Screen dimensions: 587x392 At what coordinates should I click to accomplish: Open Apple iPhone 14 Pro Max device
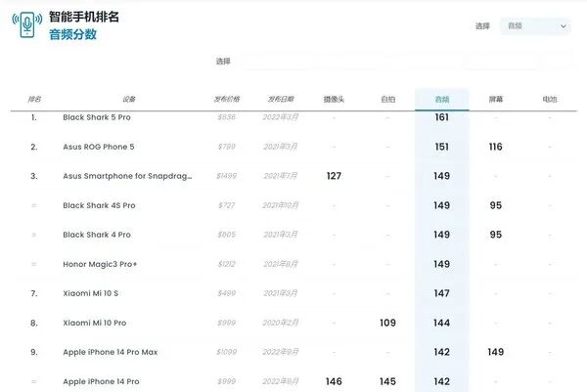[x=110, y=352]
